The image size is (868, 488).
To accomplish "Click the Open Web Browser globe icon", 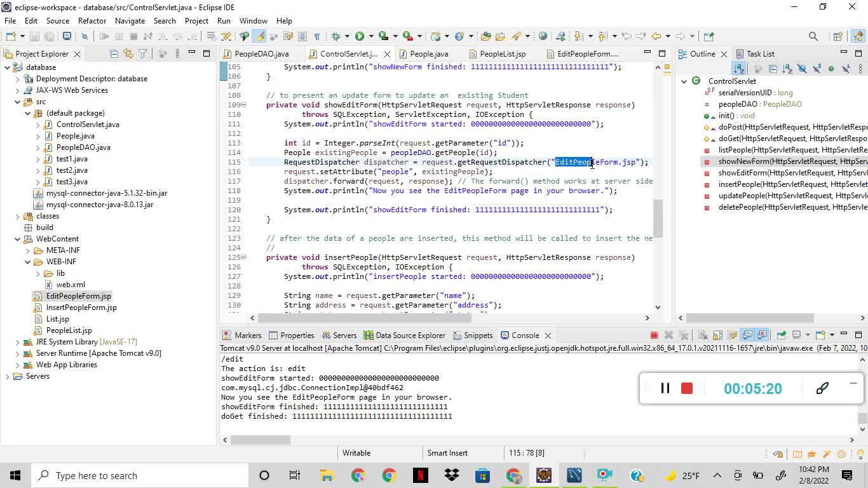I will (543, 36).
